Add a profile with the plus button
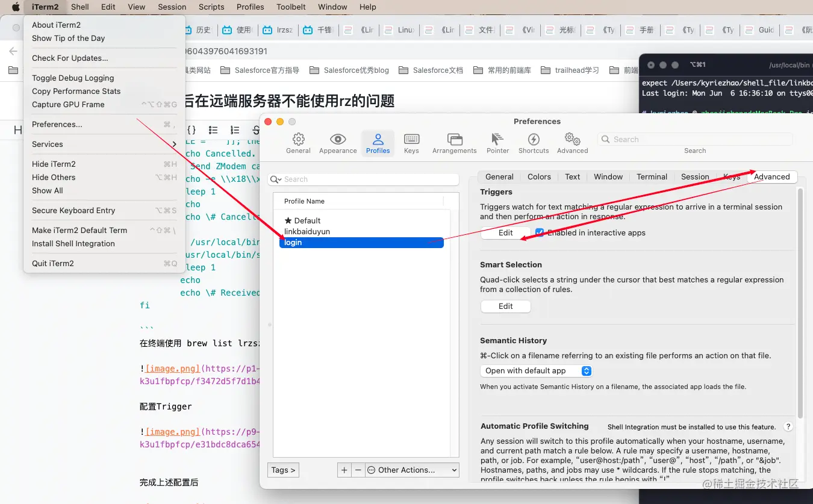The height and width of the screenshot is (504, 813). point(344,470)
